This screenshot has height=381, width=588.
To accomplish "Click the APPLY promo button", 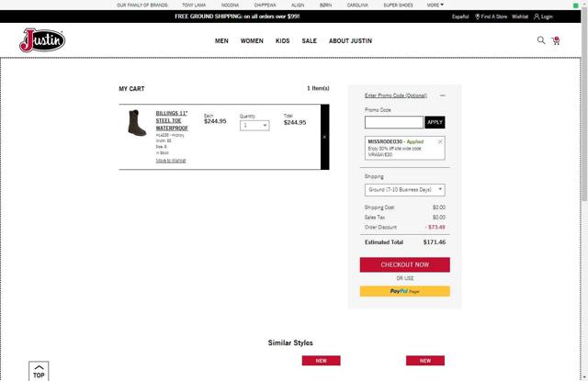I will (435, 122).
